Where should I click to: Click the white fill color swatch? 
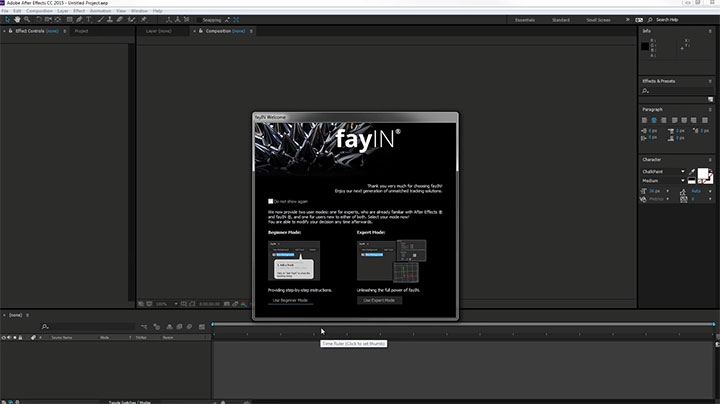703,173
